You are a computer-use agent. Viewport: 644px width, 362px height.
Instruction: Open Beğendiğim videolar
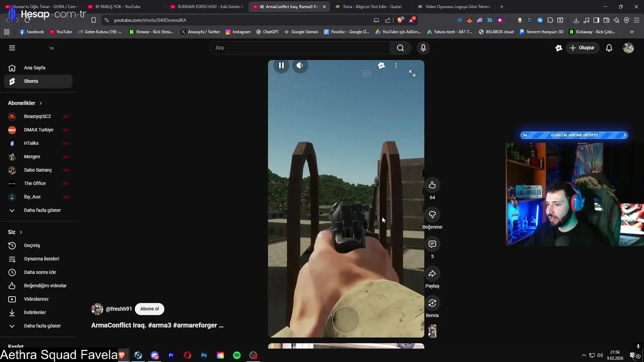tap(38, 286)
